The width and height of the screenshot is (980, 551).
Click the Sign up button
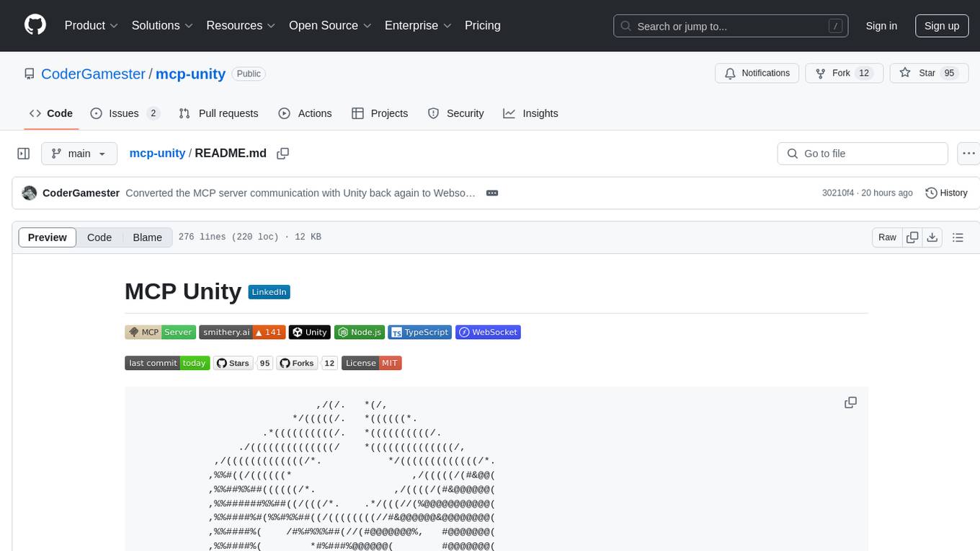click(x=942, y=26)
